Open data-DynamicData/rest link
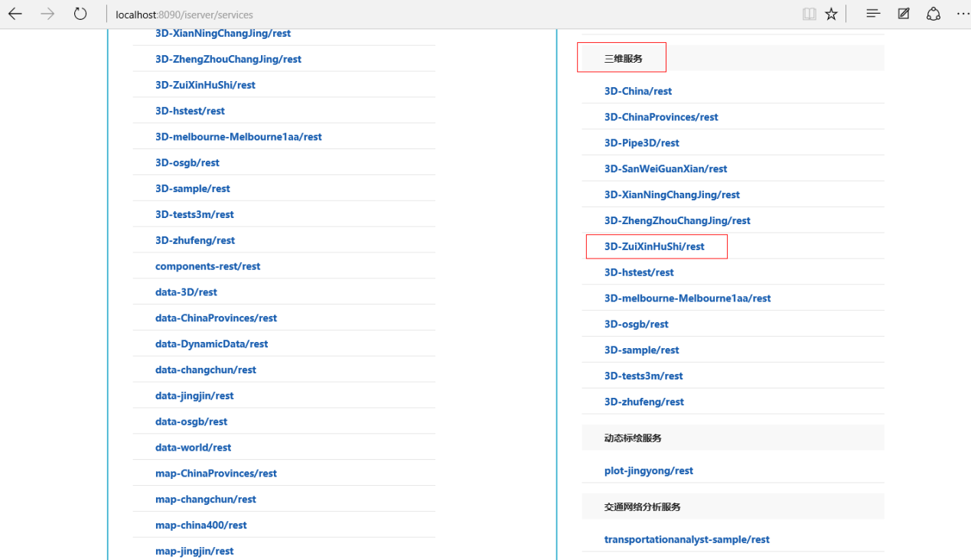Screen dimensions: 971x560 pyautogui.click(x=211, y=343)
